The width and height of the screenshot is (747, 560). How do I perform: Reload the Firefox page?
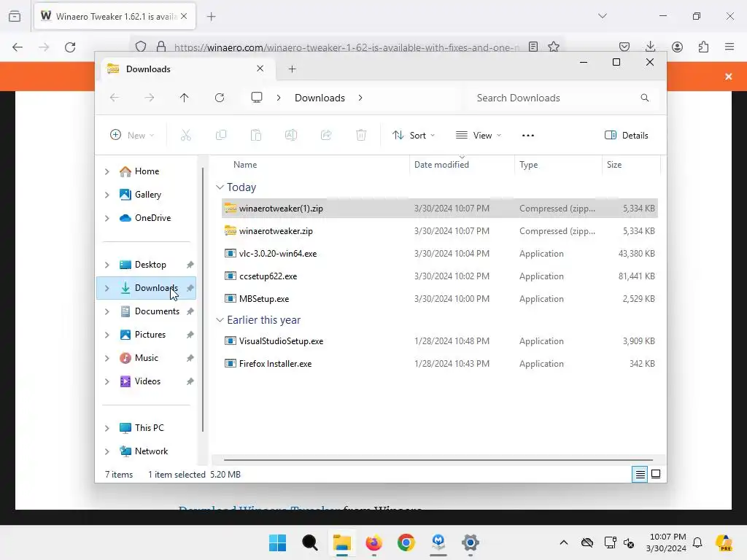pyautogui.click(x=70, y=47)
